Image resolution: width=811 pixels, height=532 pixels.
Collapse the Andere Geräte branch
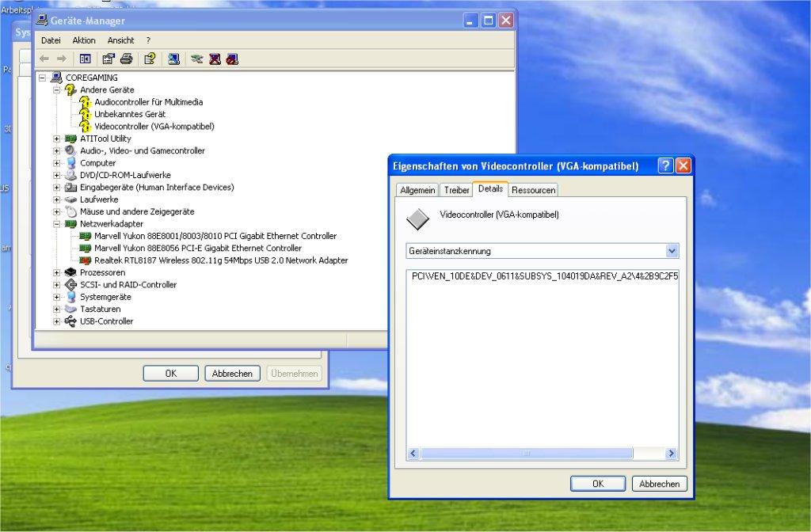56,90
